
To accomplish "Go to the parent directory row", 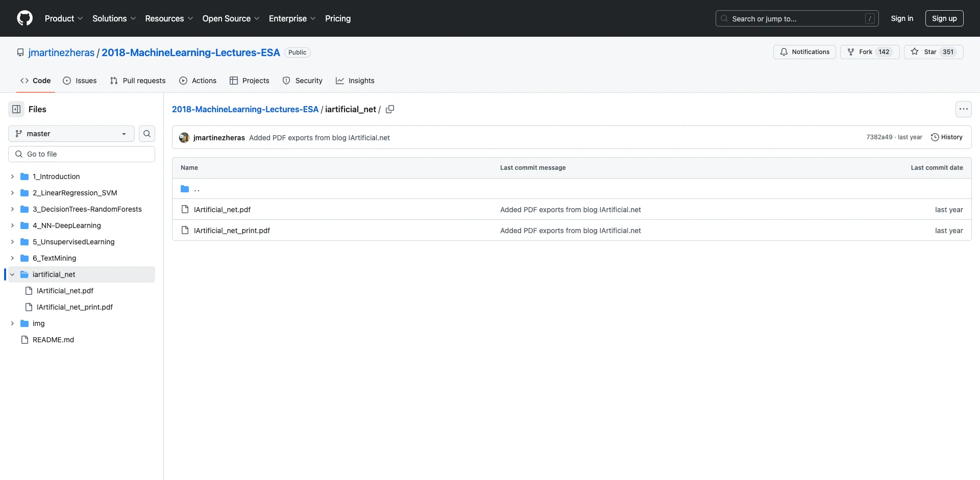I will (x=572, y=189).
